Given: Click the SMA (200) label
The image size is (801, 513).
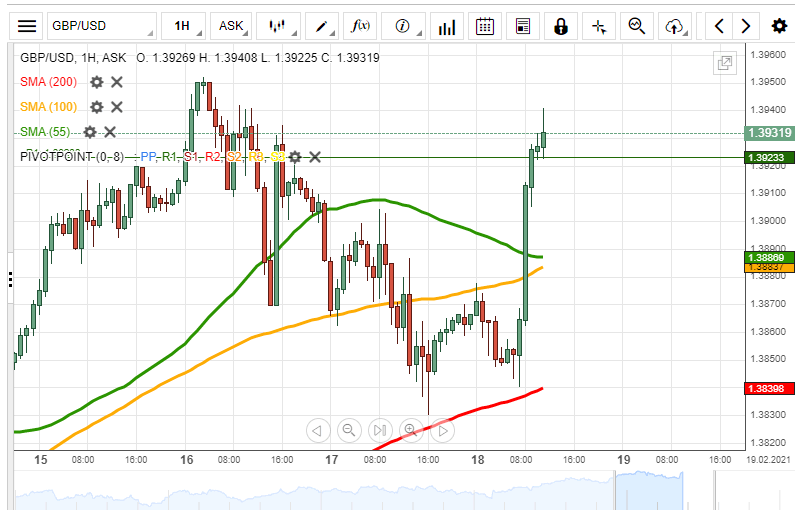Looking at the screenshot, I should [49, 82].
